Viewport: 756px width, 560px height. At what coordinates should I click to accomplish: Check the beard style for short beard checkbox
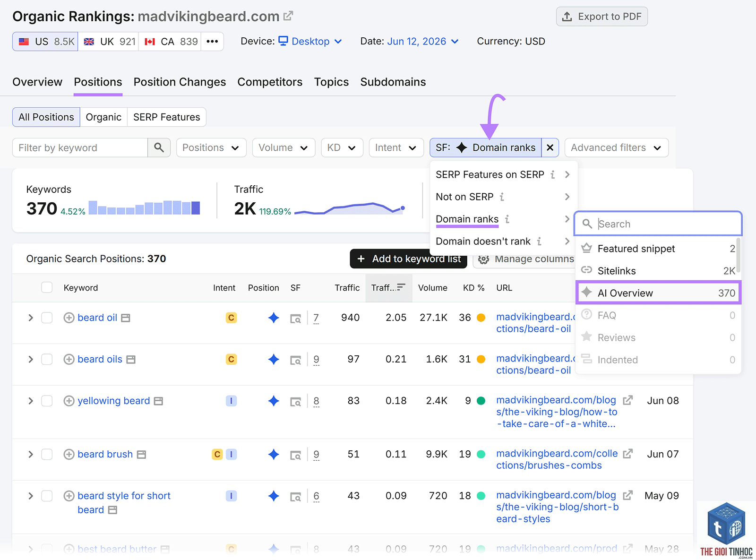pos(47,496)
